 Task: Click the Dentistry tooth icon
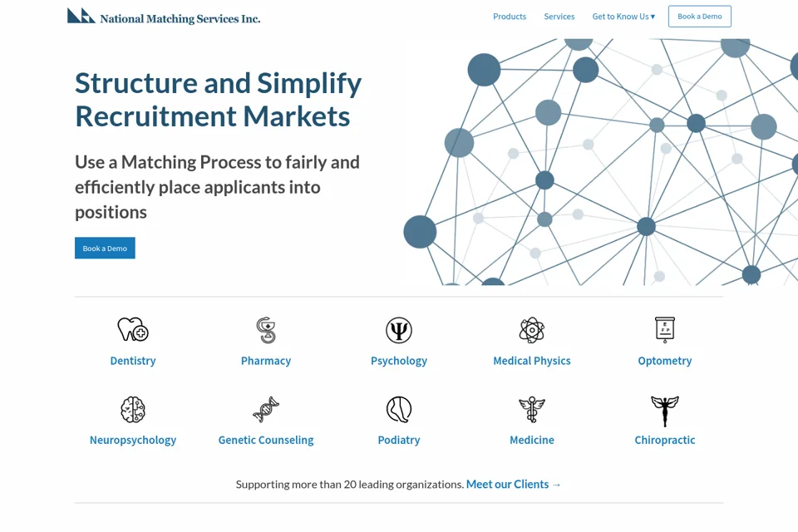coord(133,329)
